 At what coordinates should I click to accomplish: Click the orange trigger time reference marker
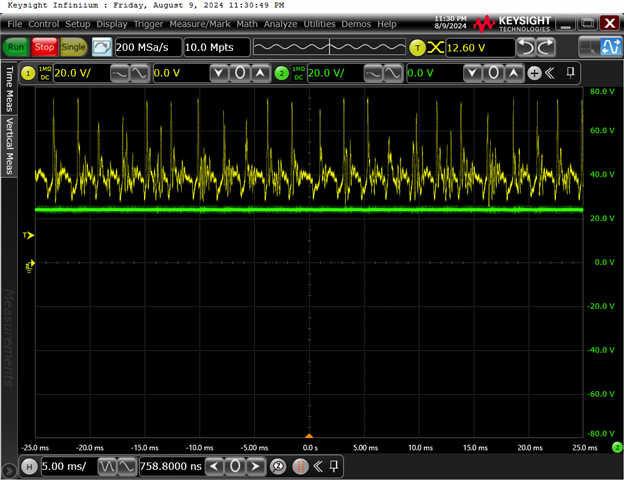coord(309,436)
